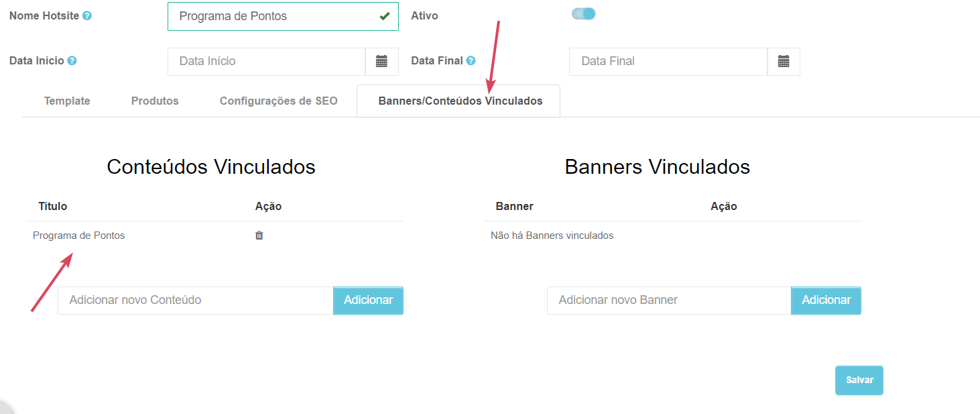The width and height of the screenshot is (980, 414).
Task: Click into the Data Início date field
Action: (266, 61)
